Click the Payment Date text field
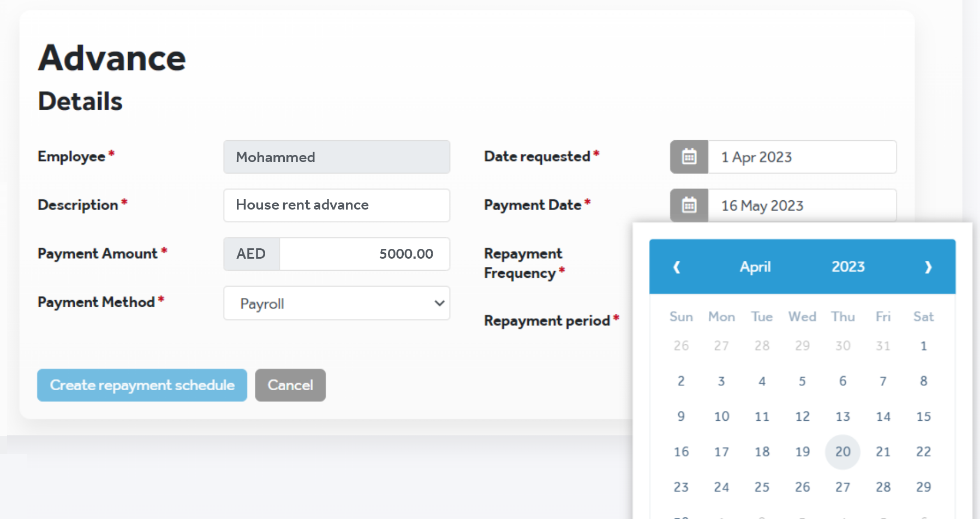The height and width of the screenshot is (519, 980). [802, 206]
